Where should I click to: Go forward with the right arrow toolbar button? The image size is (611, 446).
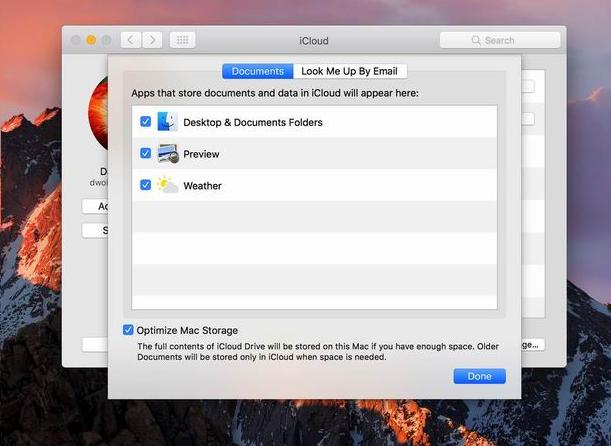pos(152,40)
